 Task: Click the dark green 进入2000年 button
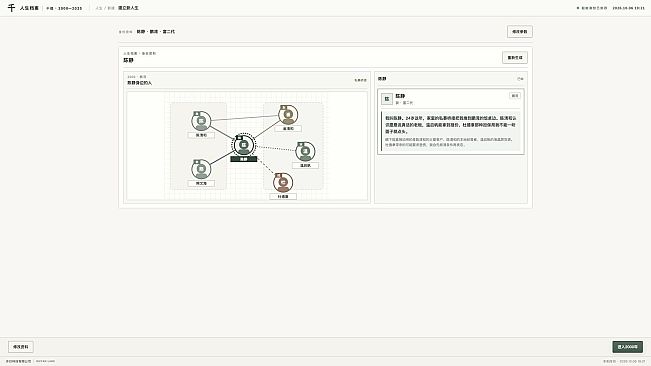click(x=627, y=347)
